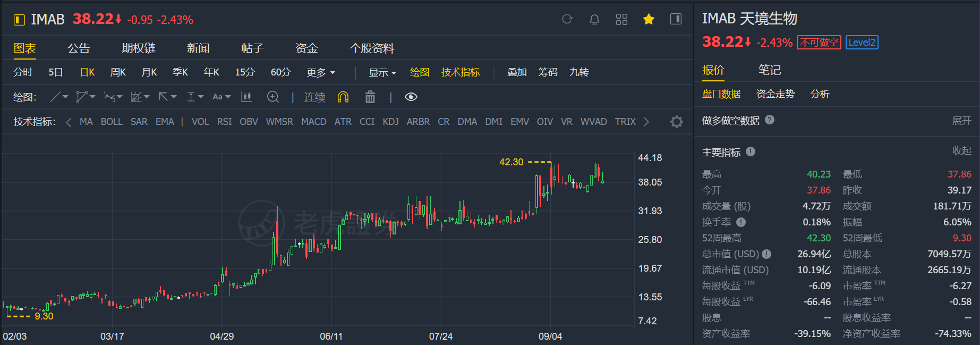Toggle the magnet snap tool
This screenshot has height=345, width=980.
click(x=343, y=97)
